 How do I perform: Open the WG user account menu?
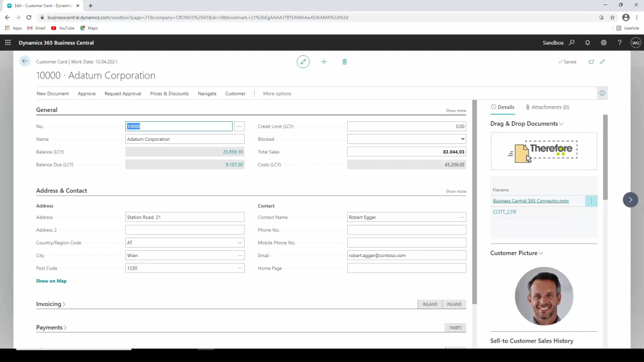636,43
